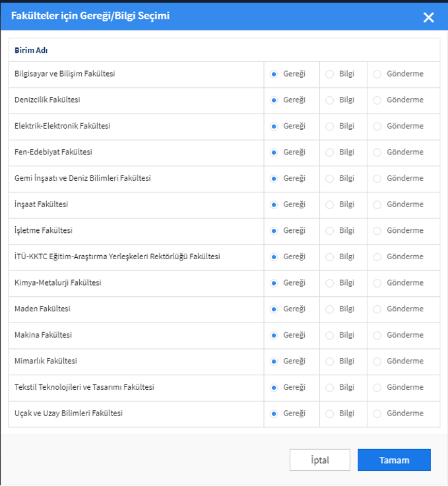Mark Maden Fakültesi as Bilgi
The image size is (448, 486).
(329, 309)
